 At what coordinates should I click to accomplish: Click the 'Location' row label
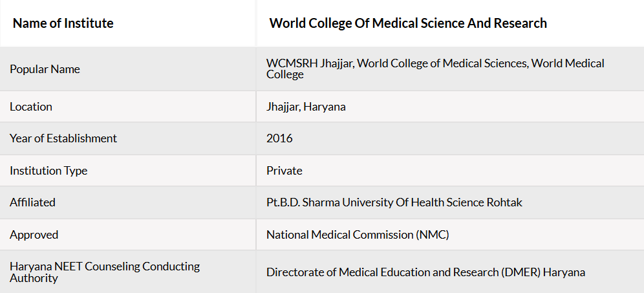coord(31,107)
